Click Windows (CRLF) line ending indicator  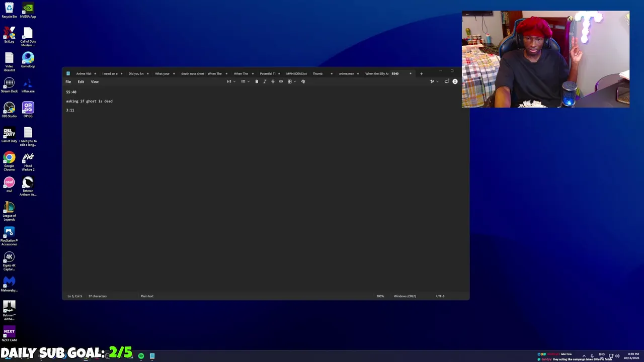(x=405, y=296)
